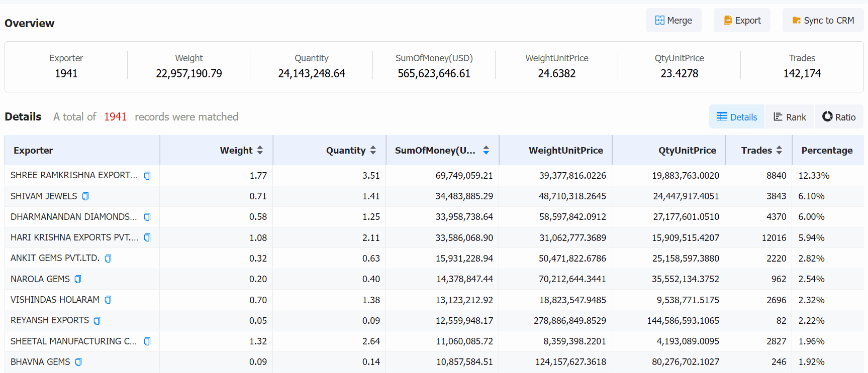Switch to the Rank view tab
Screen dimensions: 868x373
[x=790, y=117]
